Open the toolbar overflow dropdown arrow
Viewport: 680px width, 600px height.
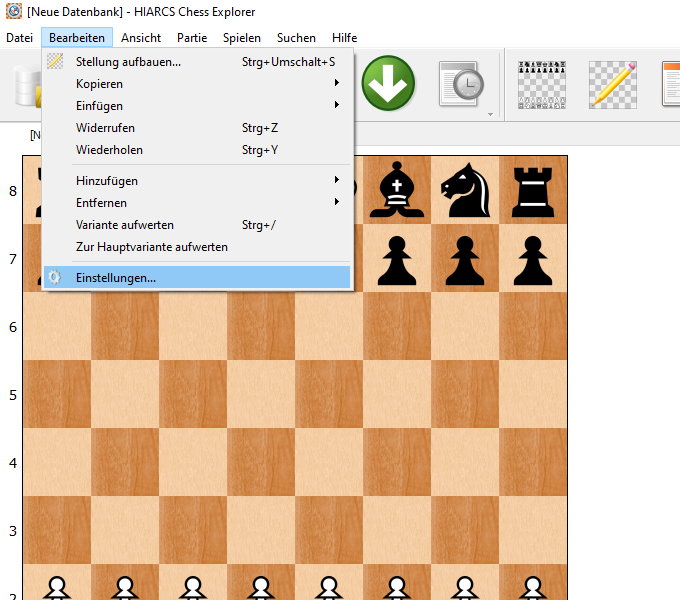490,114
